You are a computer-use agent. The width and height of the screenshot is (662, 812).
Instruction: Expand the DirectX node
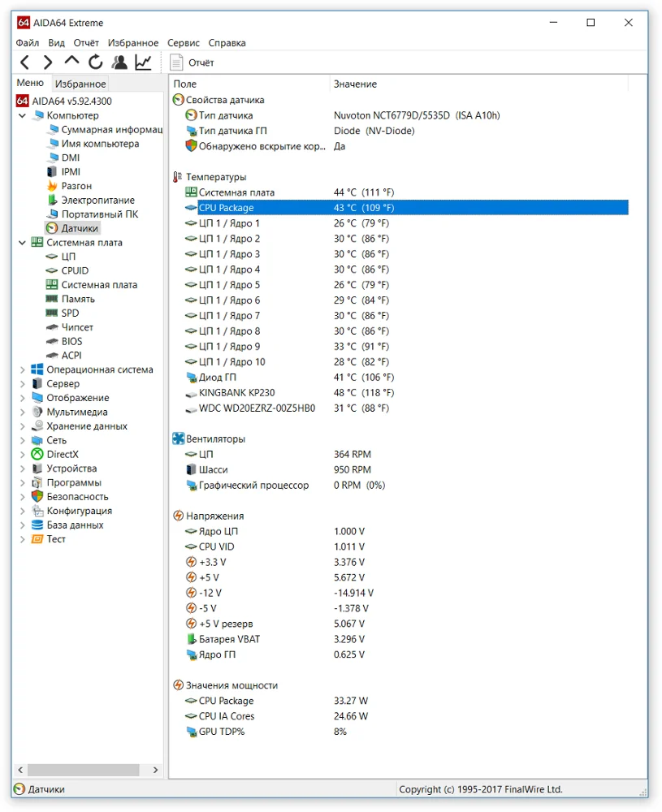(22, 454)
